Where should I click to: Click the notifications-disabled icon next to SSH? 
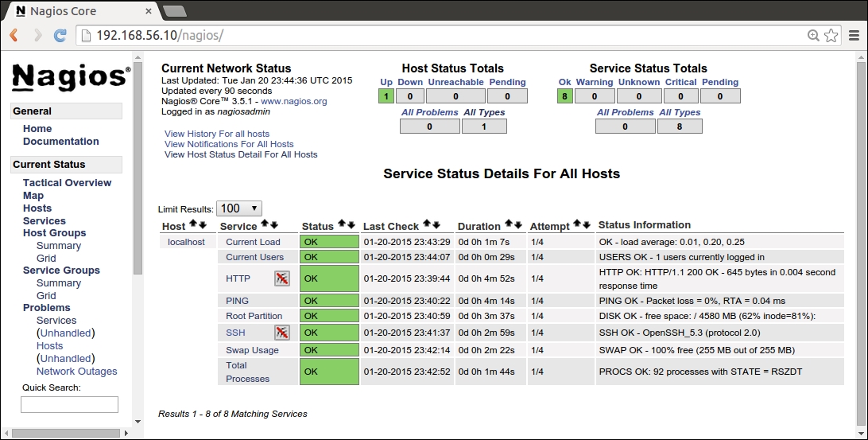[281, 332]
